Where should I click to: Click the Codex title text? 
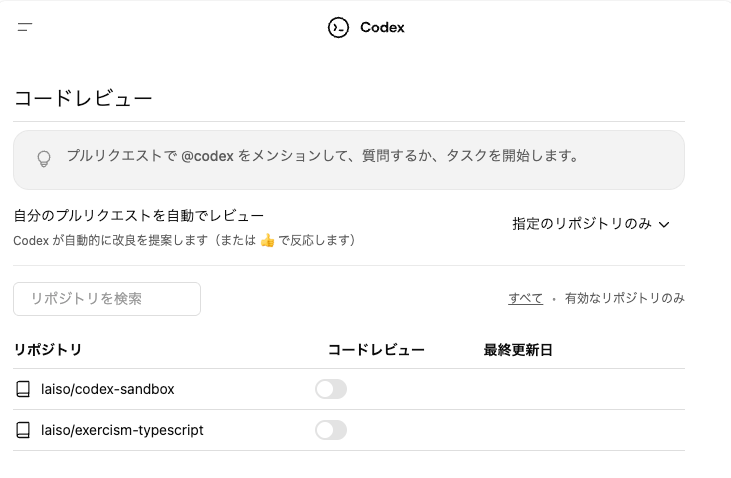coord(382,28)
